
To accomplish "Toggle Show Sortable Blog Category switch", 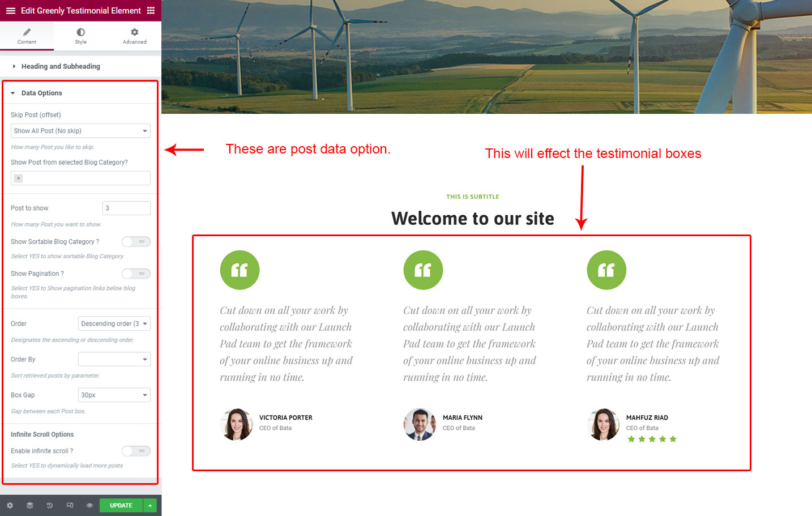I will tap(136, 242).
